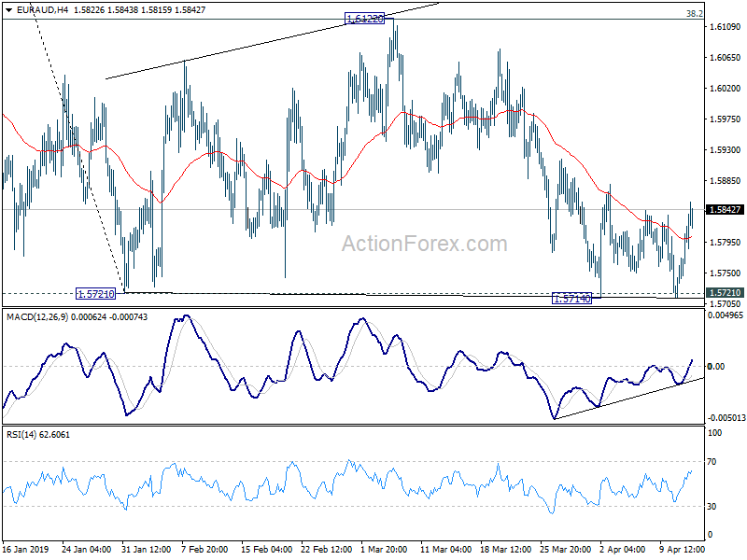Click the 1.57500 price axis value
This screenshot has width=747, height=560.
click(726, 273)
